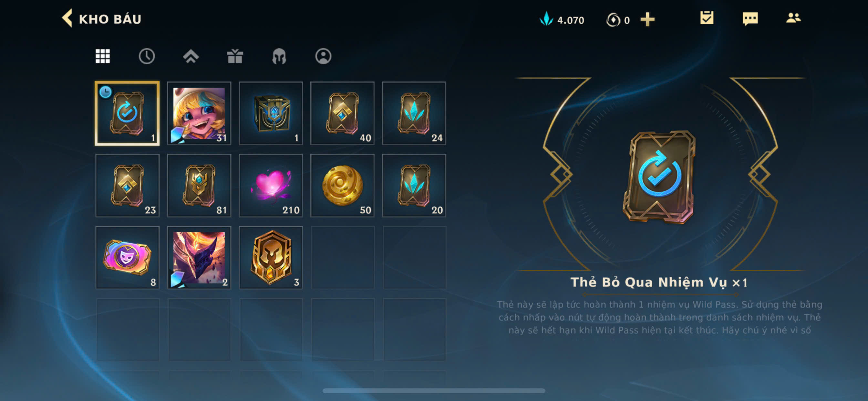
Task: Go back using the Kho Báu arrow
Action: [x=67, y=18]
